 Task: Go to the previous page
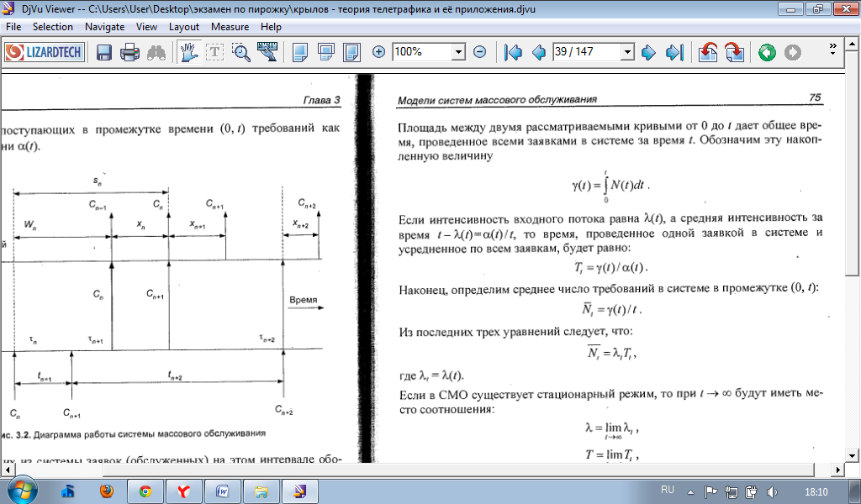539,53
